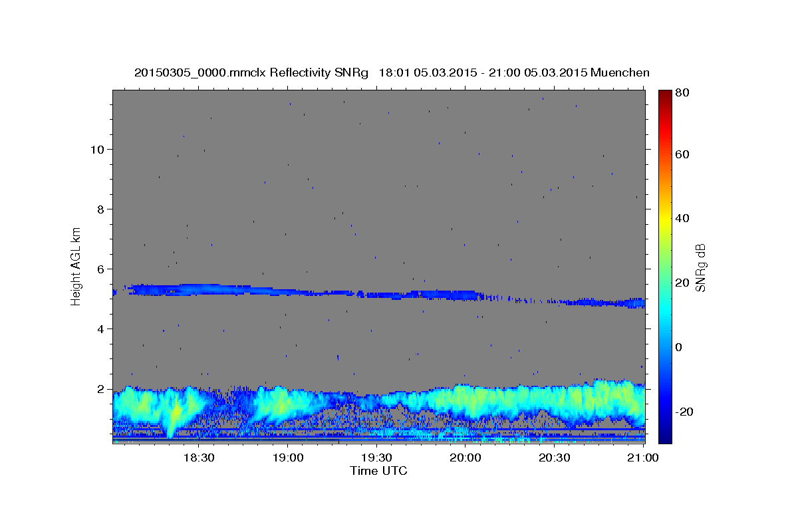Screen dimensions: 798x532
Task: Click the thin blue cloud layer near 5 km
Action: point(379,296)
